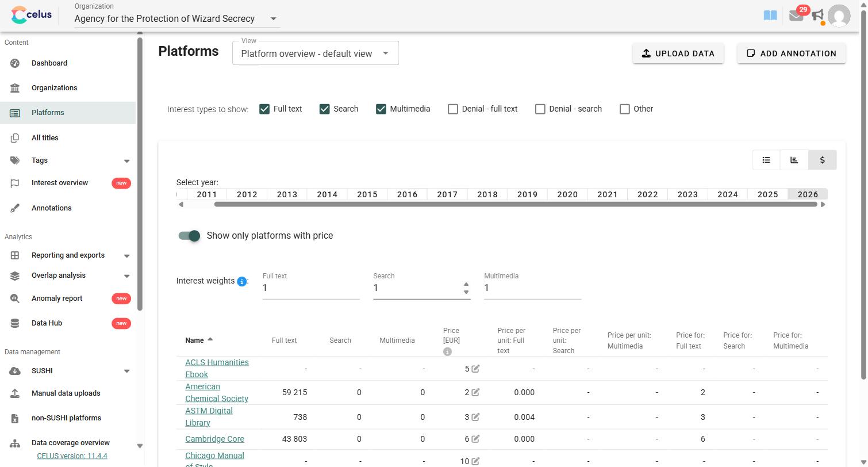Image resolution: width=868 pixels, height=467 pixels.
Task: Click the ADD ANNOTATION button
Action: [792, 53]
